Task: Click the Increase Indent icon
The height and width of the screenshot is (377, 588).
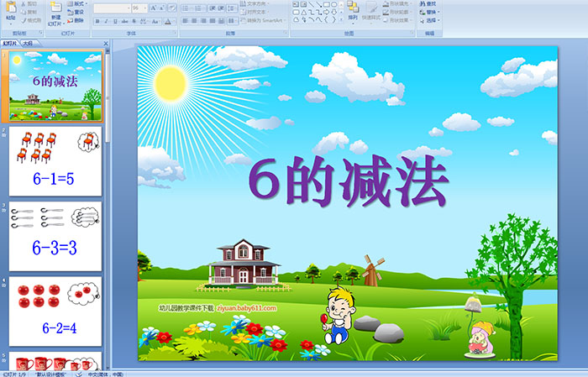Action: 221,8
